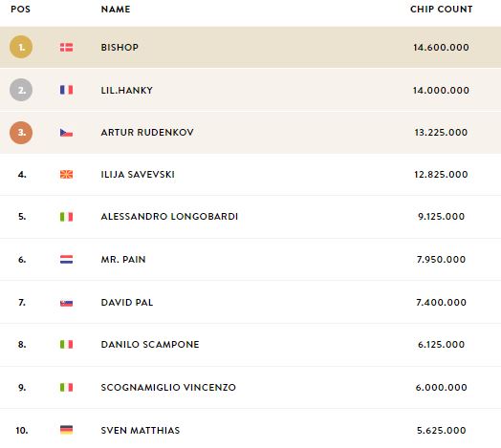
Task: Click the North Macedonia flag beside Ilija Savevski
Action: click(67, 175)
